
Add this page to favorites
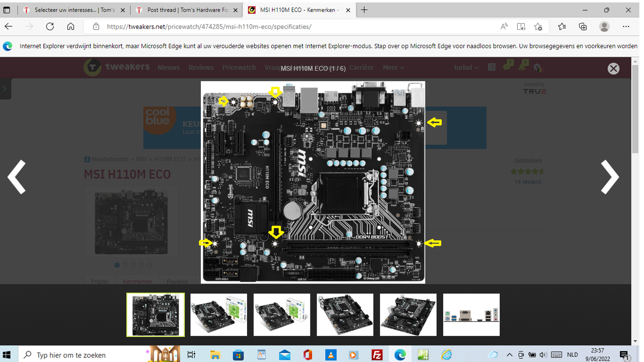click(538, 27)
